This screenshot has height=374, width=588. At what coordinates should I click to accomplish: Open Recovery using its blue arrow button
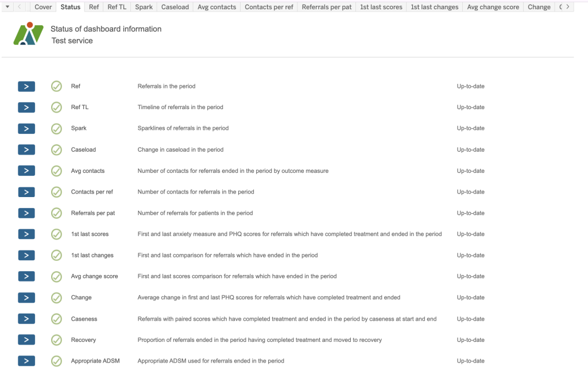(26, 340)
